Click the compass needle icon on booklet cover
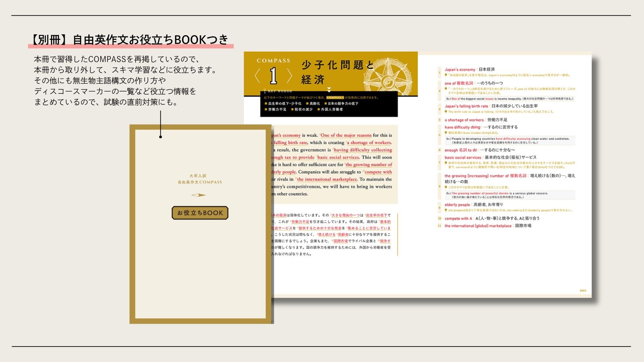Image resolution: width=644 pixels, height=362 pixels. [199, 195]
